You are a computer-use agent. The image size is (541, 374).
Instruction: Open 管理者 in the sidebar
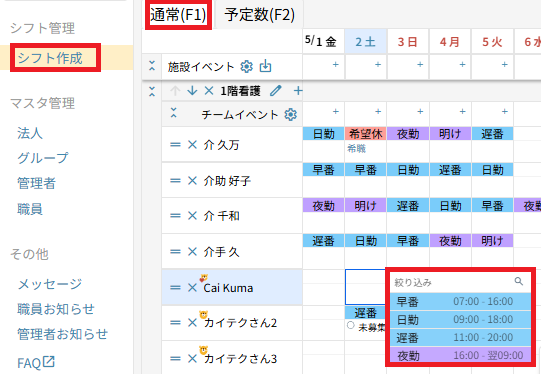36,183
